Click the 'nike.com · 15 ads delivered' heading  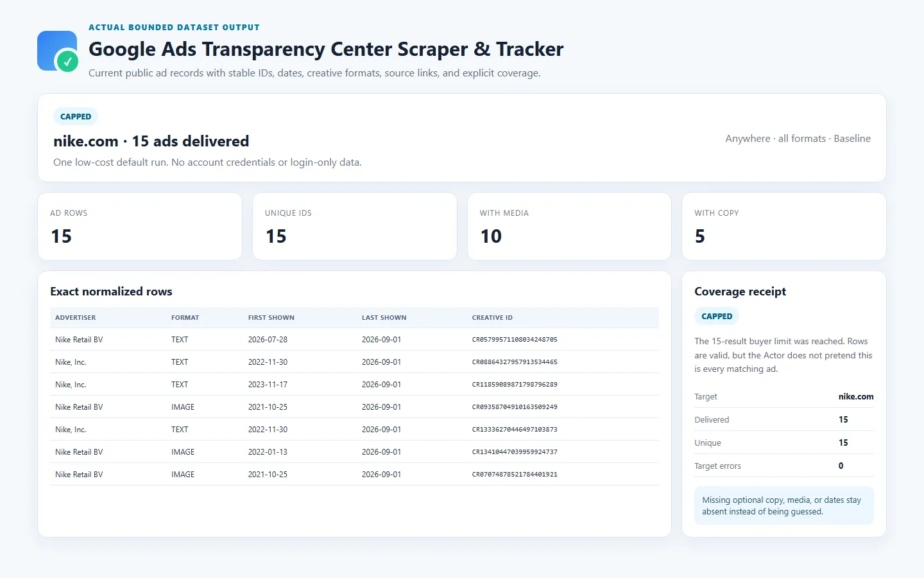click(151, 141)
